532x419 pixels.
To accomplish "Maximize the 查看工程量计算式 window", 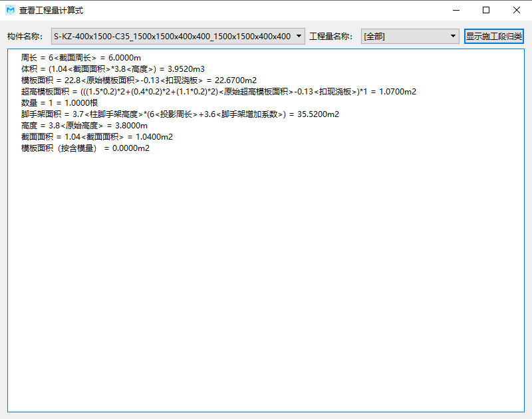I will click(486, 10).
